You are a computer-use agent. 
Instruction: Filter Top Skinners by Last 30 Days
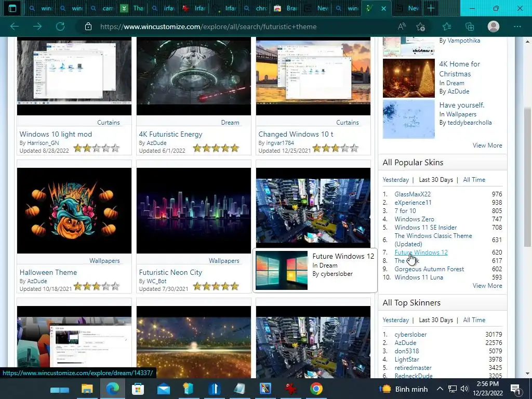(x=436, y=320)
